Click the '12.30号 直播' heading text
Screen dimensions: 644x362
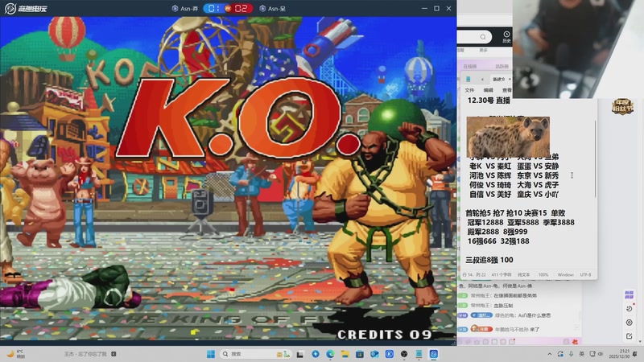pyautogui.click(x=489, y=100)
